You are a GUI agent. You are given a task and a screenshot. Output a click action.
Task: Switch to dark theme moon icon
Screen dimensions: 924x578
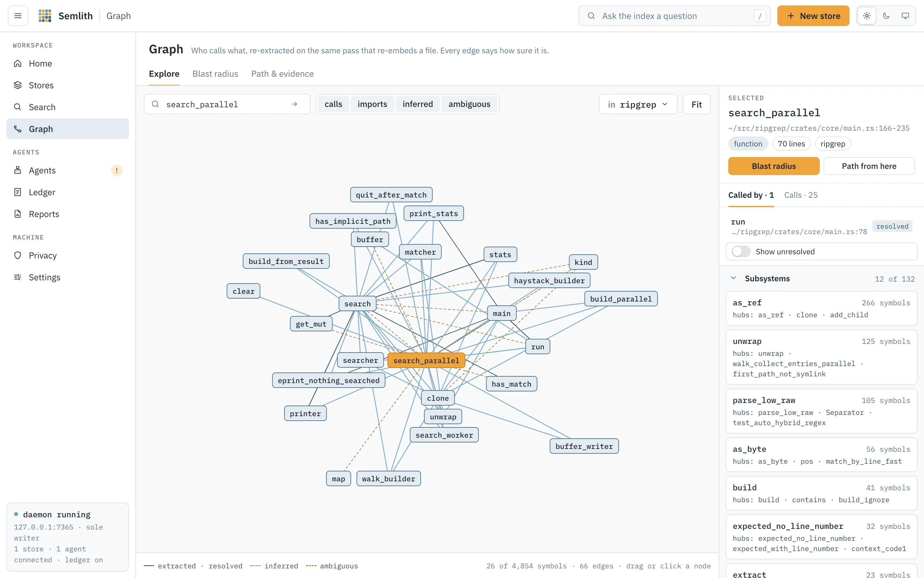(x=886, y=16)
